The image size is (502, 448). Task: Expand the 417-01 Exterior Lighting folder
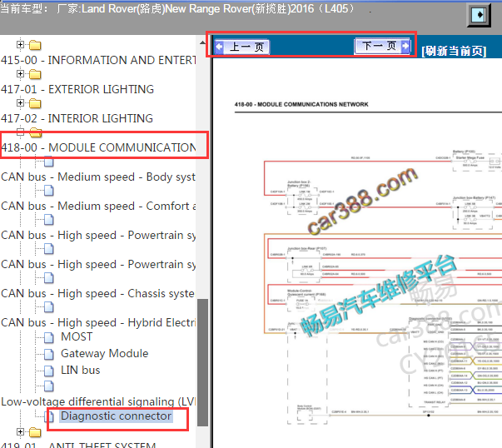pos(20,73)
